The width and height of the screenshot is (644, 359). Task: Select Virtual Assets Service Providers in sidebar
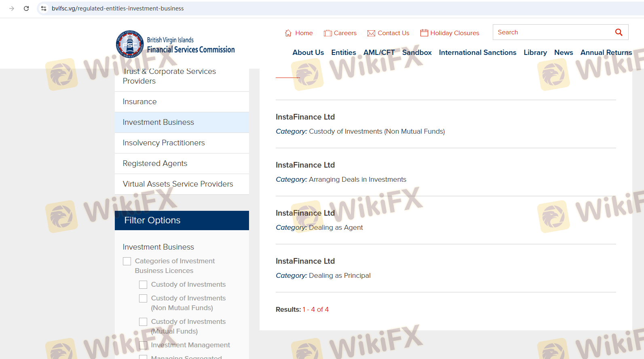(x=182, y=184)
